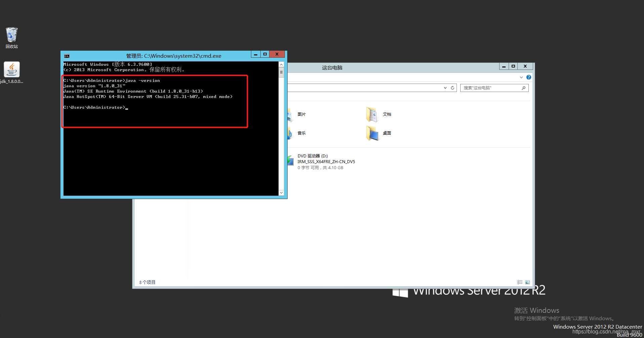Select the DVD 驱动器 (D:) drive entry
644x338 pixels.
(x=322, y=162)
